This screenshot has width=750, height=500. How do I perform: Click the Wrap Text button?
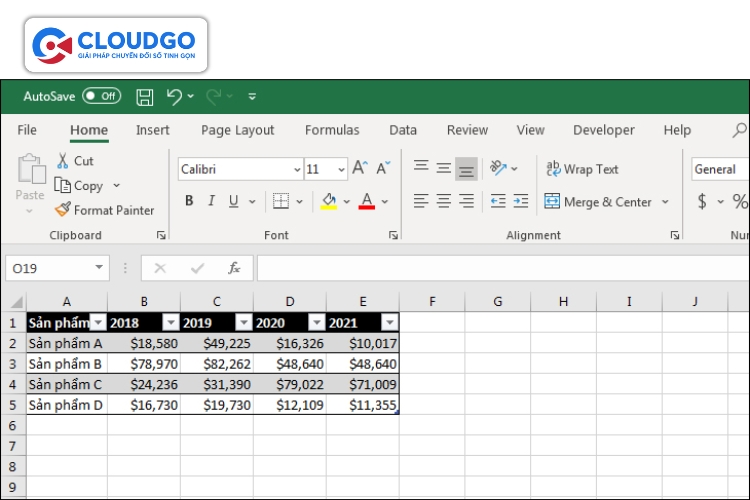582,169
